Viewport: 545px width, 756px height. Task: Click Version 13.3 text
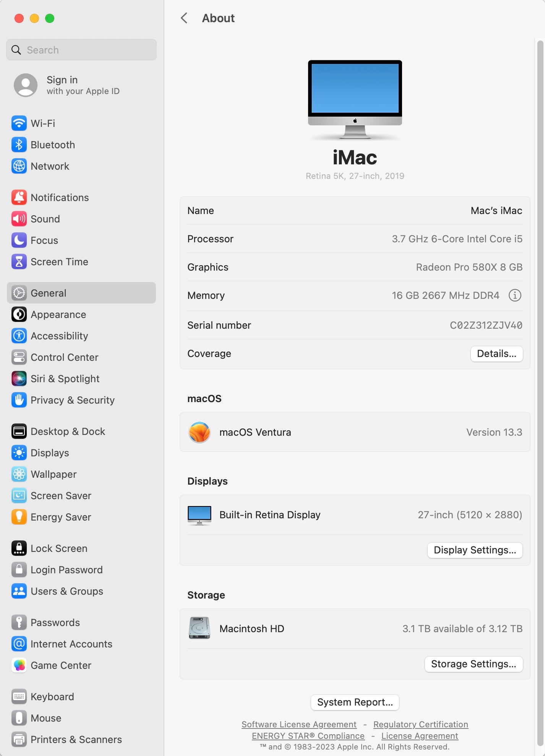point(494,432)
